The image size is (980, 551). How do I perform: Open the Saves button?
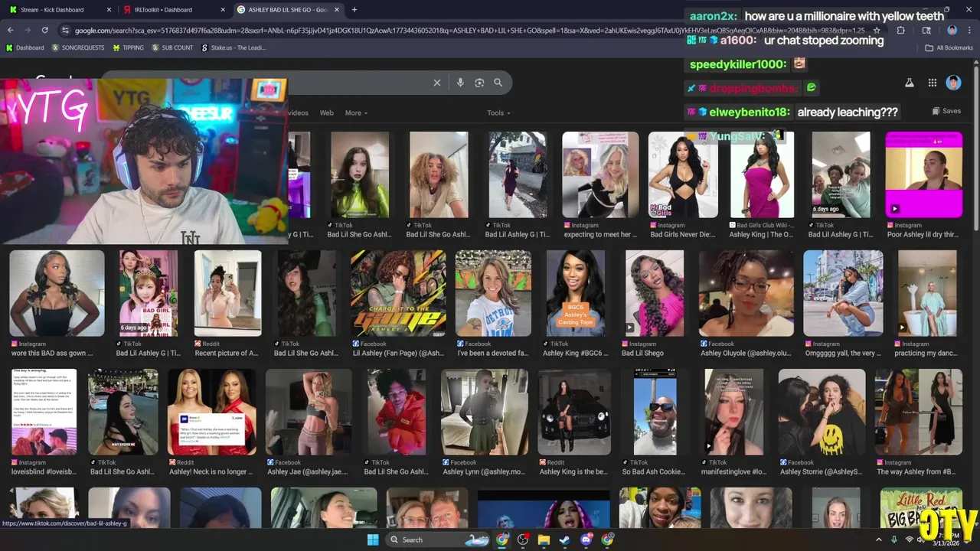[x=946, y=111]
